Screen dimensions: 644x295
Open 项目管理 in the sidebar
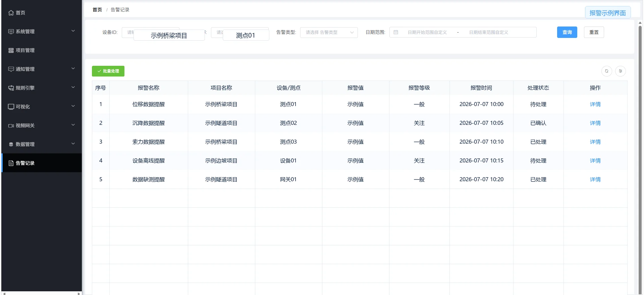42,50
